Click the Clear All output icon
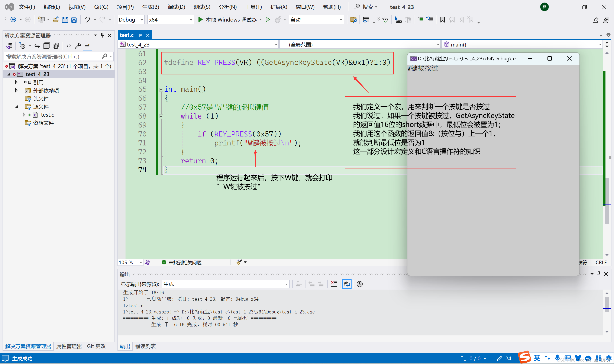The width and height of the screenshot is (614, 364). [x=334, y=284]
